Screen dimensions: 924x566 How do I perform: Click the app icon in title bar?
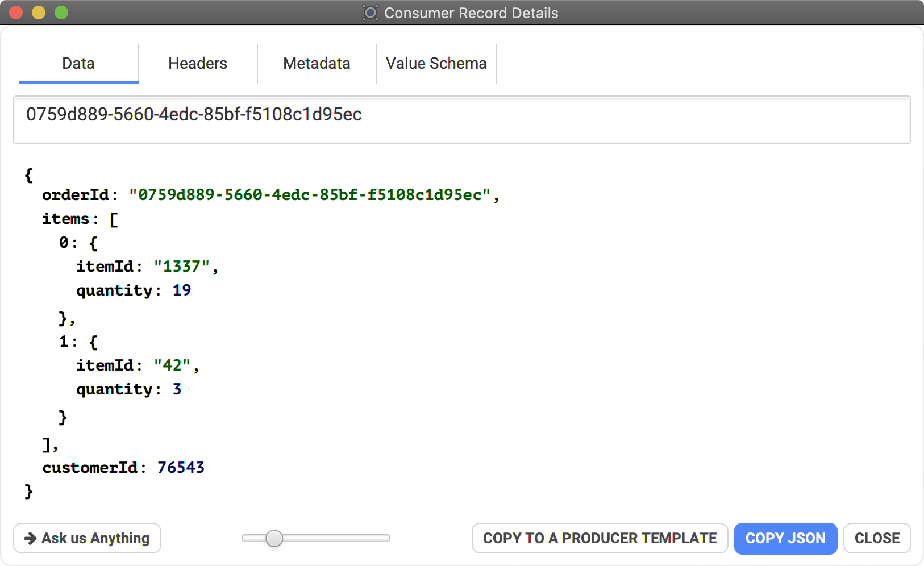point(371,13)
